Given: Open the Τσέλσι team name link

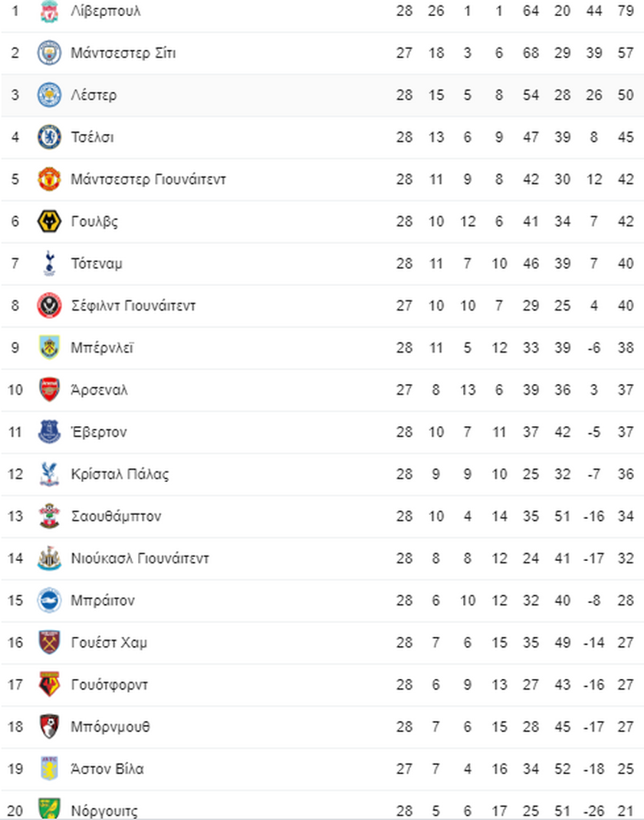Looking at the screenshot, I should pyautogui.click(x=92, y=137).
